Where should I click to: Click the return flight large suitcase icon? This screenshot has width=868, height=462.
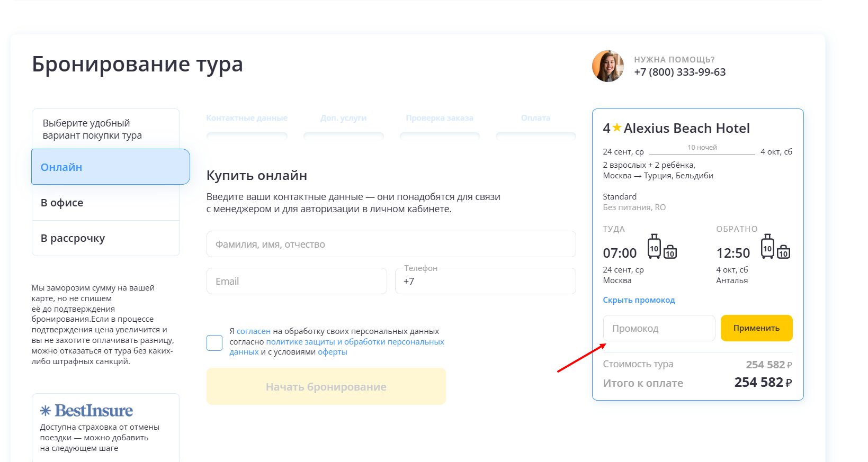coord(767,247)
